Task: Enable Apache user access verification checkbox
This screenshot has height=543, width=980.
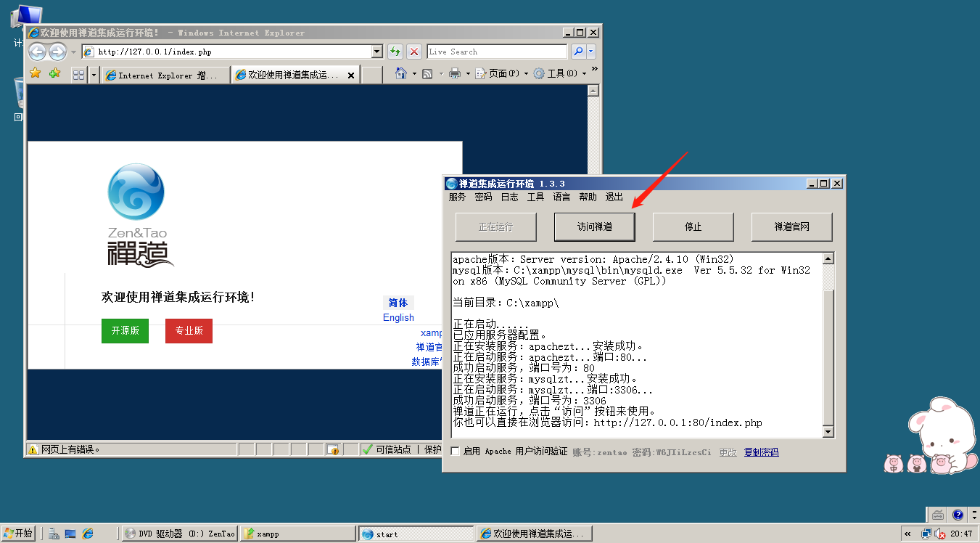Action: point(455,452)
